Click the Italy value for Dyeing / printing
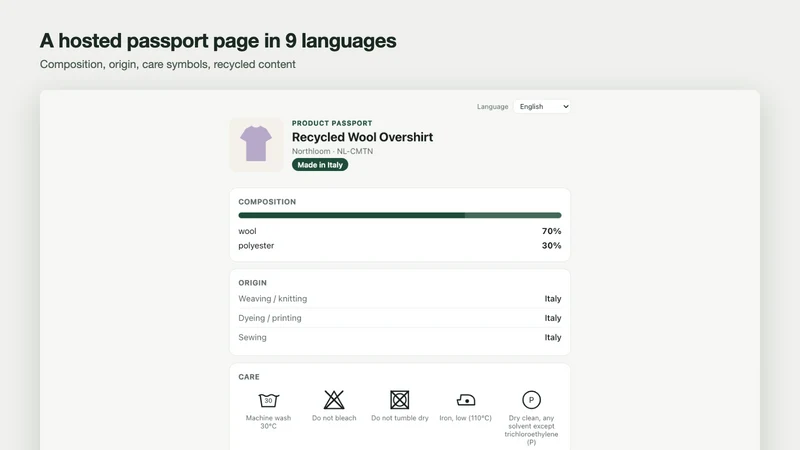Viewport: 800px width, 450px height. tap(553, 318)
